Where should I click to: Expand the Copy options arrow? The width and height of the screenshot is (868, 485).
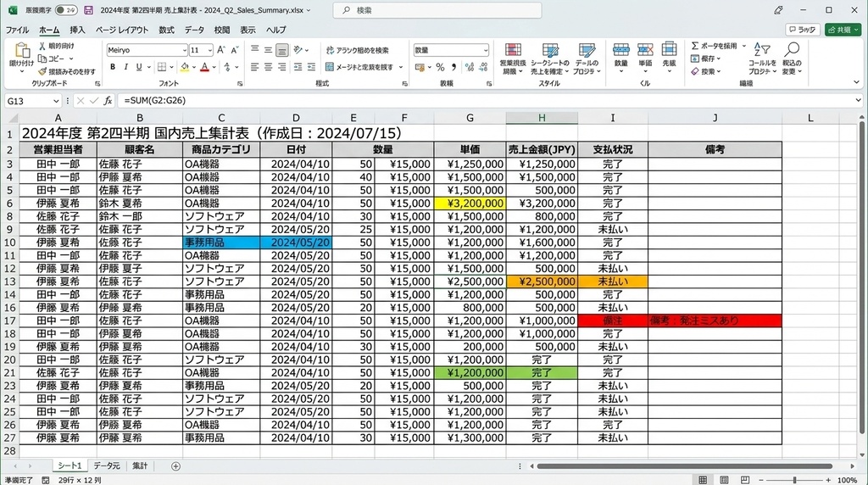pyautogui.click(x=71, y=59)
